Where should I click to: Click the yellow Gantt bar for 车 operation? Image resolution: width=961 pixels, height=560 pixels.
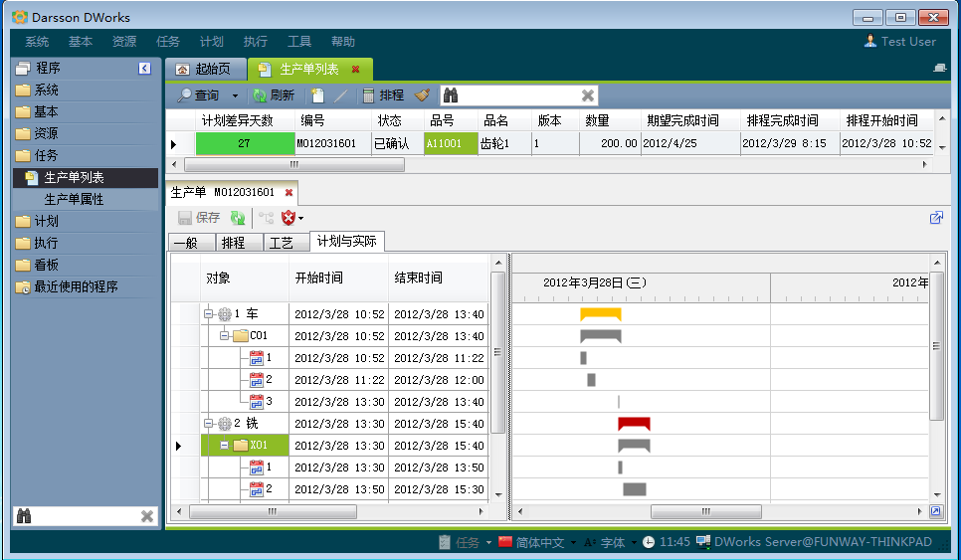click(600, 314)
